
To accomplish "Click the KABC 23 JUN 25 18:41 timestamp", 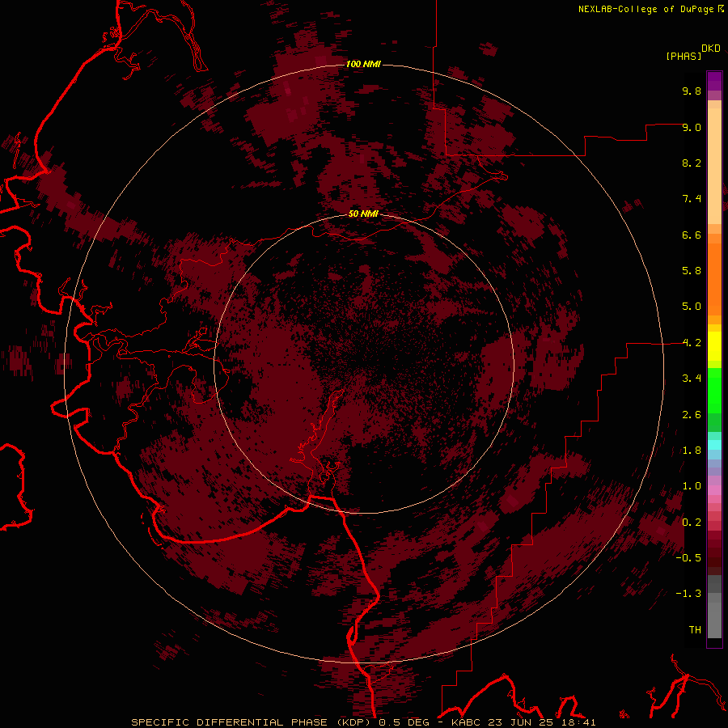I will [523, 722].
